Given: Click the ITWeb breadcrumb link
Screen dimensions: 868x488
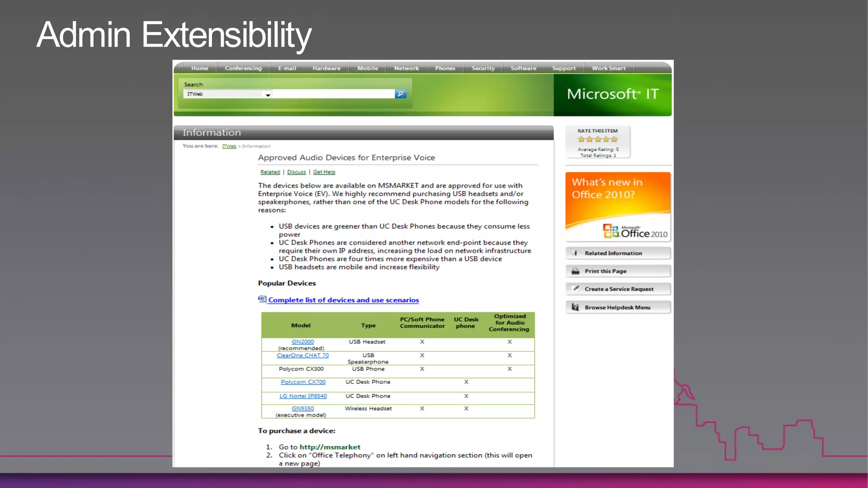Looking at the screenshot, I should pos(229,146).
